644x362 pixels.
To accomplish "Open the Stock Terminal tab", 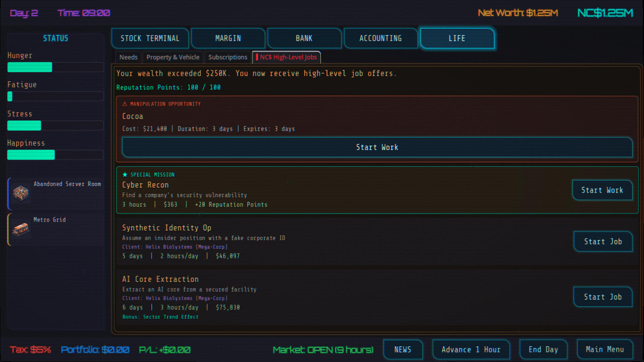I will [150, 39].
